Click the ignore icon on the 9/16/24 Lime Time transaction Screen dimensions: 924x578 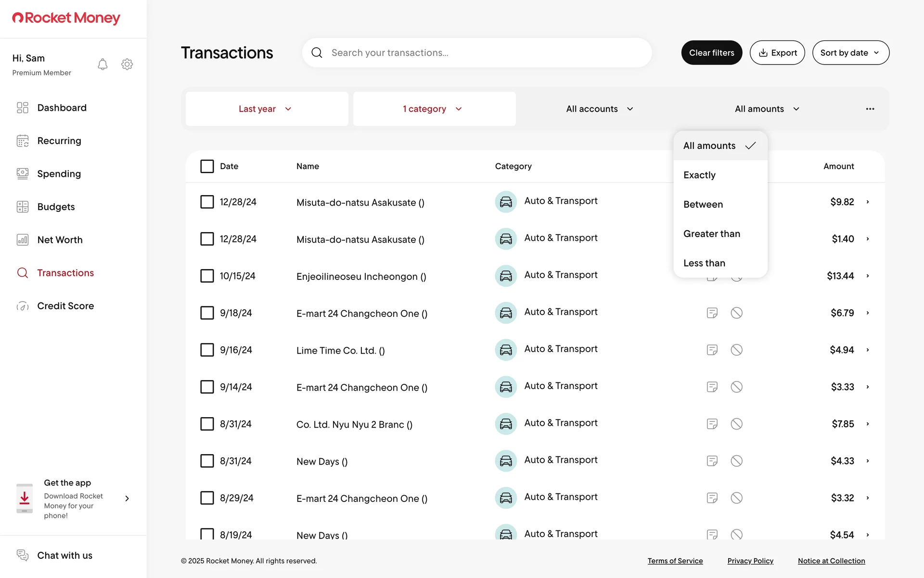(x=736, y=350)
